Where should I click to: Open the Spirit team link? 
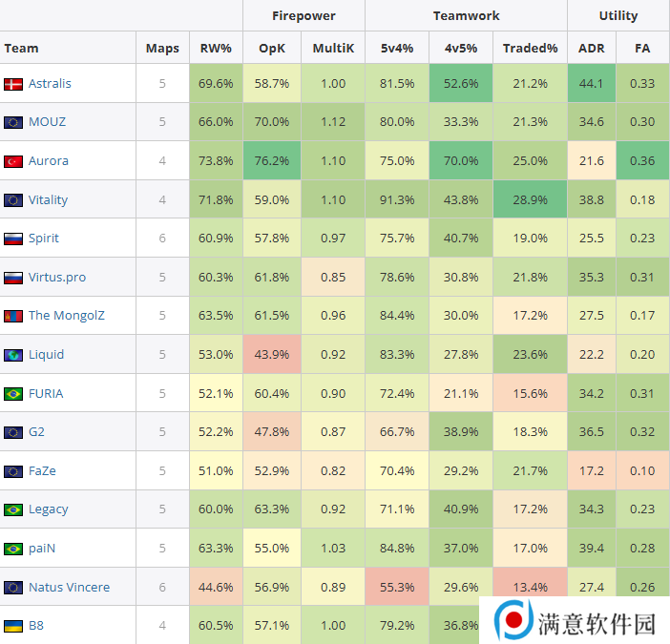pos(44,239)
